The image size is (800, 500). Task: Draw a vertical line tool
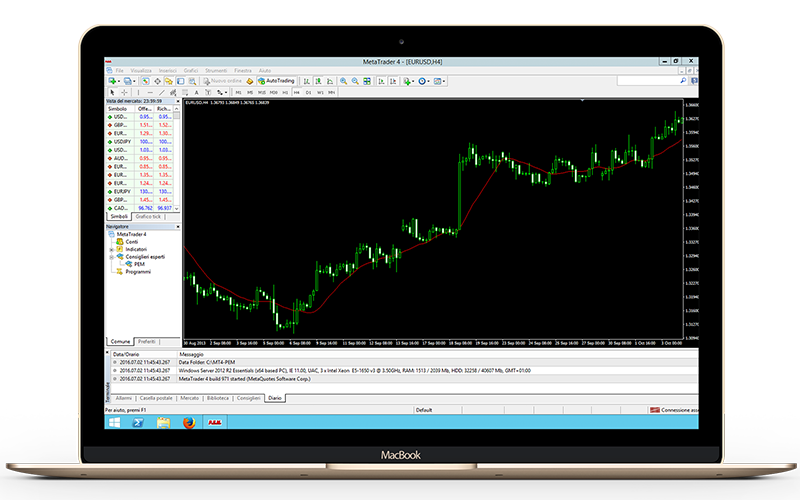tap(138, 92)
